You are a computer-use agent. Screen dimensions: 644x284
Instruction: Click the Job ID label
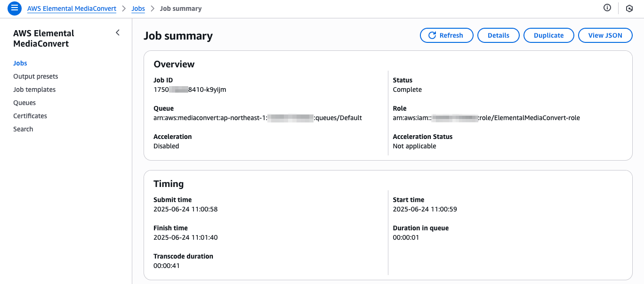click(x=163, y=80)
